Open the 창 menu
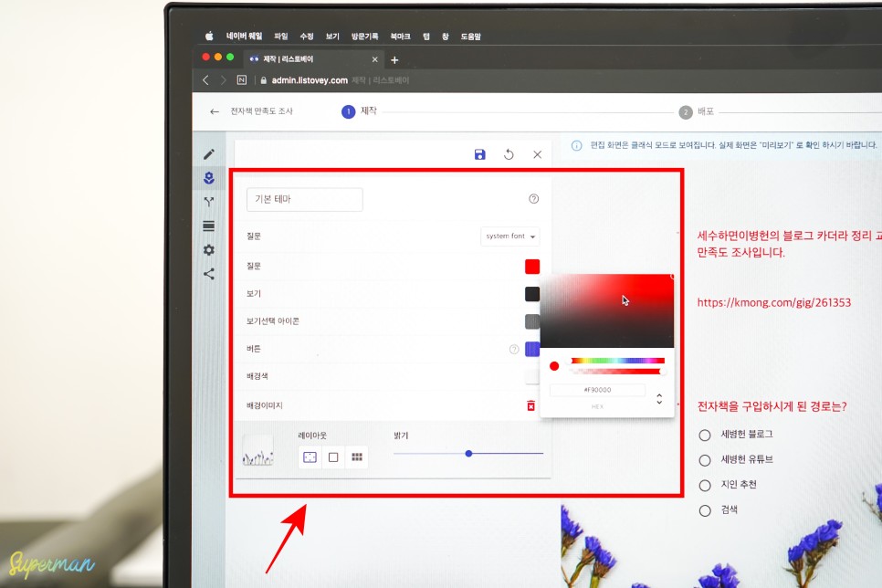 [445, 36]
